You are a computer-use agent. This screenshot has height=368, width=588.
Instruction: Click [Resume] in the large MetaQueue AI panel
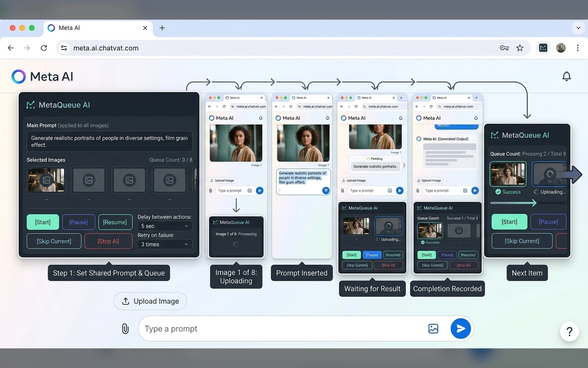point(115,222)
